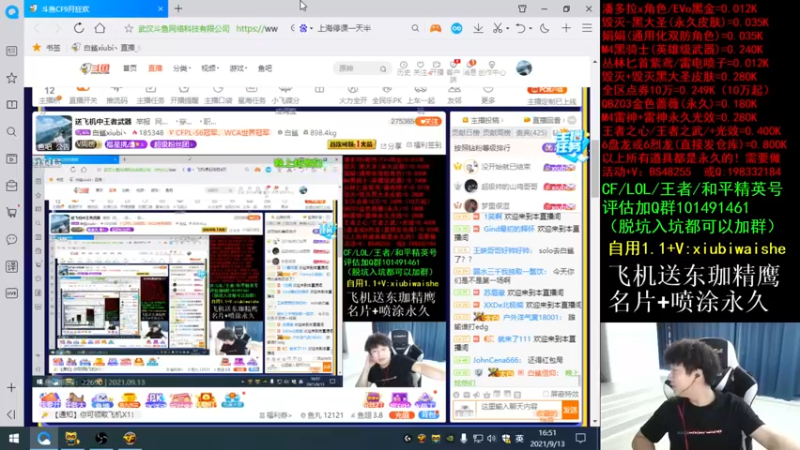Expand the address bar search engine dropdown

click(x=311, y=29)
